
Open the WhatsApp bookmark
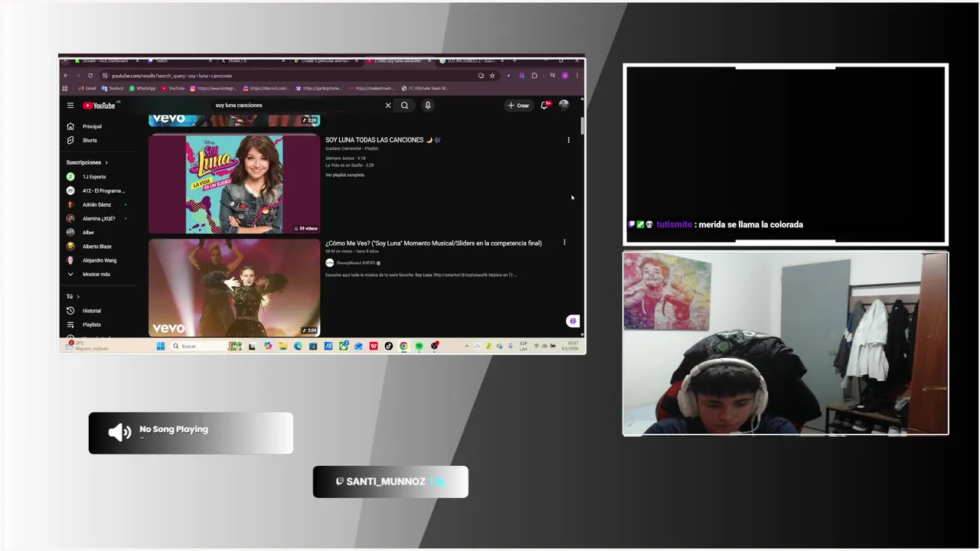pyautogui.click(x=142, y=88)
